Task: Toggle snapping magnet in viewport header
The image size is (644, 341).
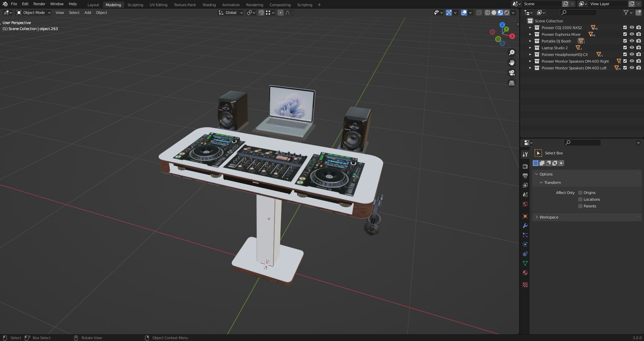Action: (261, 13)
